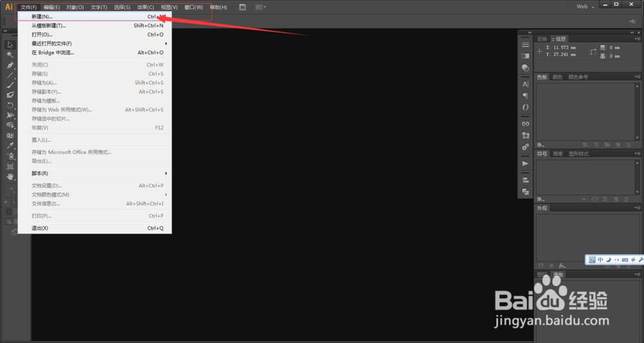Click the Bridge button in top bar
Image resolution: width=644 pixels, height=343 pixels.
click(x=243, y=7)
